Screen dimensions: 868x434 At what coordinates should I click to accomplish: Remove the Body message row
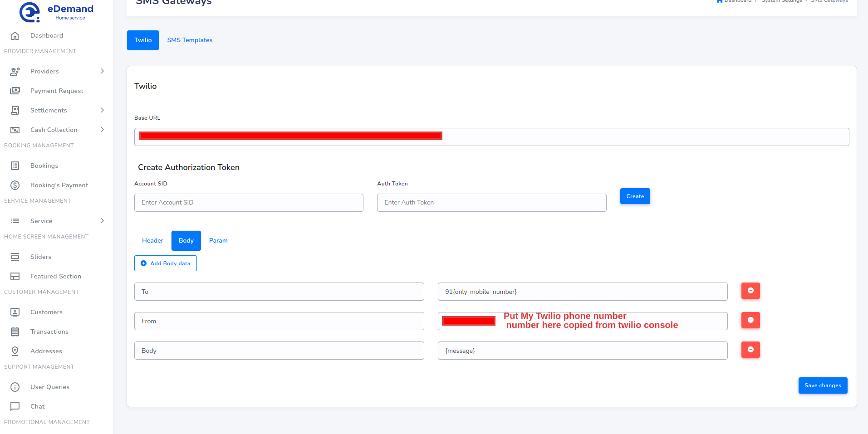[750, 350]
